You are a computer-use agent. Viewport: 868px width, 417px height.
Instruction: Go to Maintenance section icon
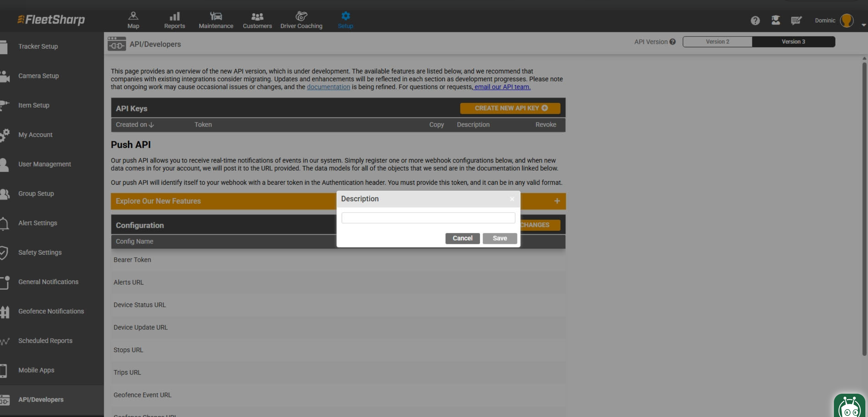click(x=216, y=16)
